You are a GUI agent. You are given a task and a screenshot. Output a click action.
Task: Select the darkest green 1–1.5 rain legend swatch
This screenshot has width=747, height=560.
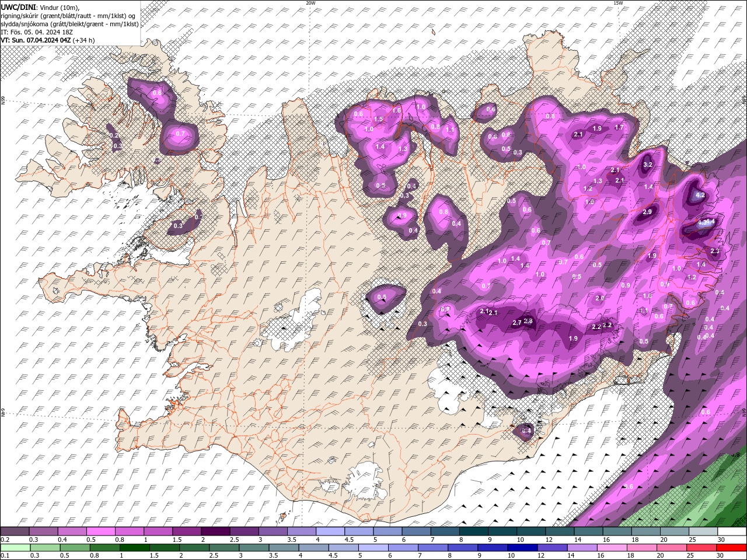(135, 548)
